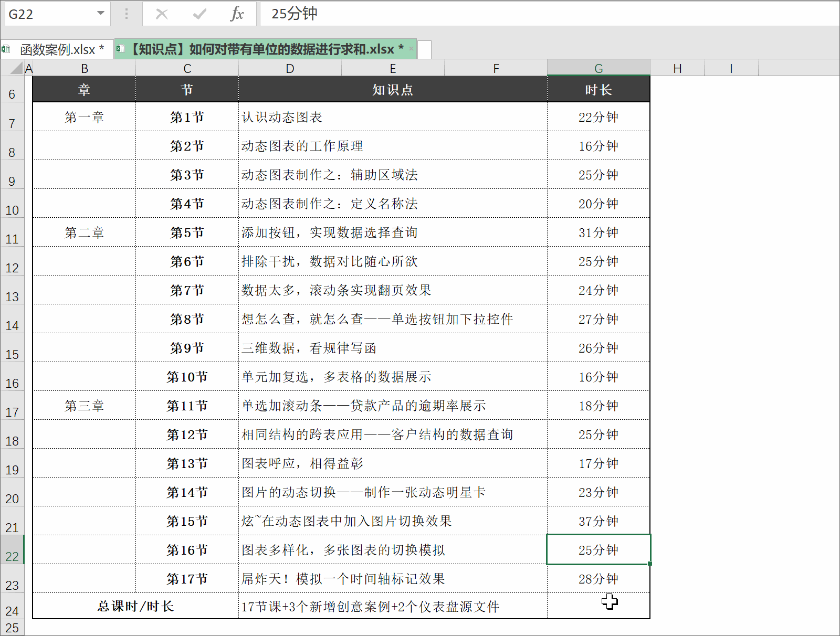840x636 pixels.
Task: Select the 【知识点】如何对带有单位的数据进行求和.xlsx tab
Action: point(266,49)
